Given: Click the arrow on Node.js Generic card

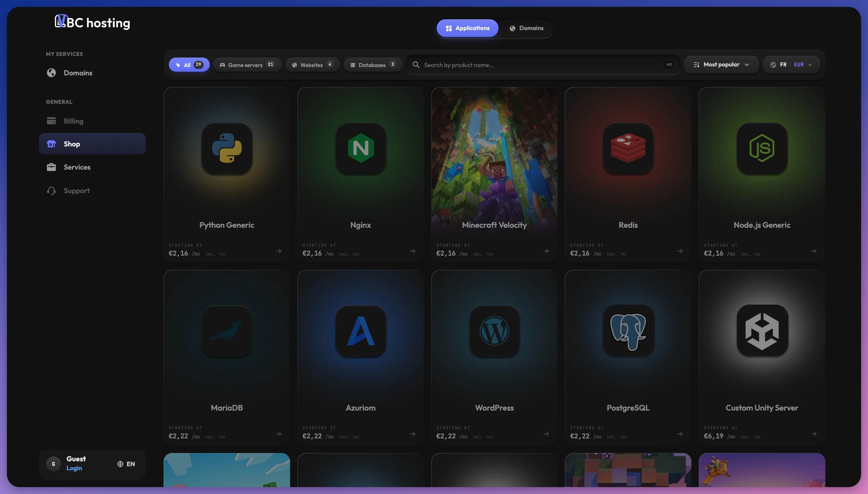Looking at the screenshot, I should 814,251.
